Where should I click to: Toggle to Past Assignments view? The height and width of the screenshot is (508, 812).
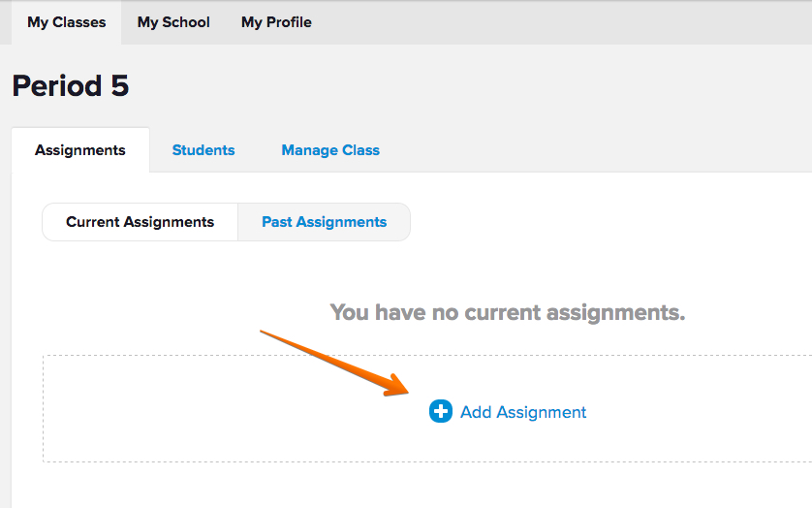click(x=324, y=222)
